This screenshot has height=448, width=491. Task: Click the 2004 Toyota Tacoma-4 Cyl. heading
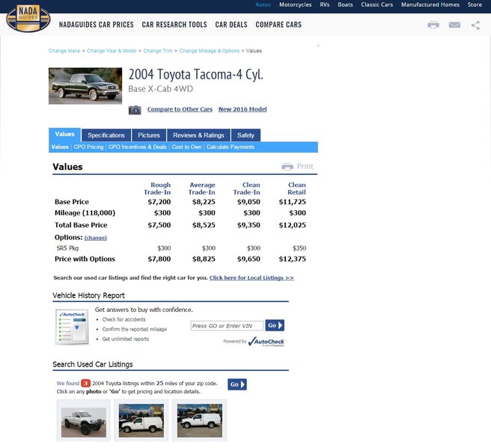pyautogui.click(x=195, y=75)
